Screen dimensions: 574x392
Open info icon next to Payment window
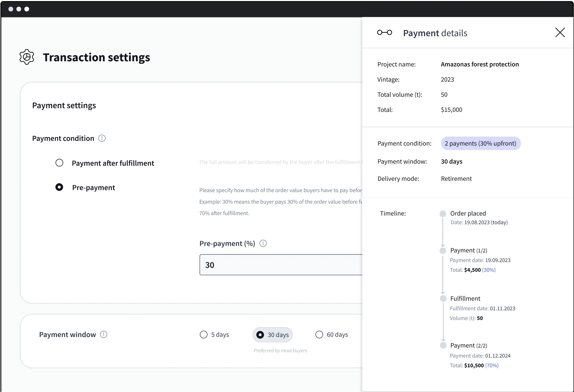pos(104,334)
